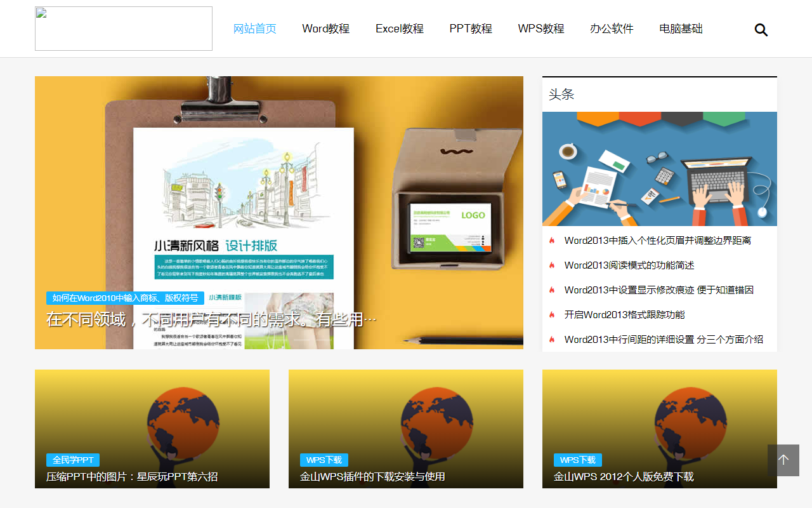Viewport: 812px width, 508px height.
Task: Open article Word2013中插入个性化页眉并调整边界距离
Action: coord(658,241)
